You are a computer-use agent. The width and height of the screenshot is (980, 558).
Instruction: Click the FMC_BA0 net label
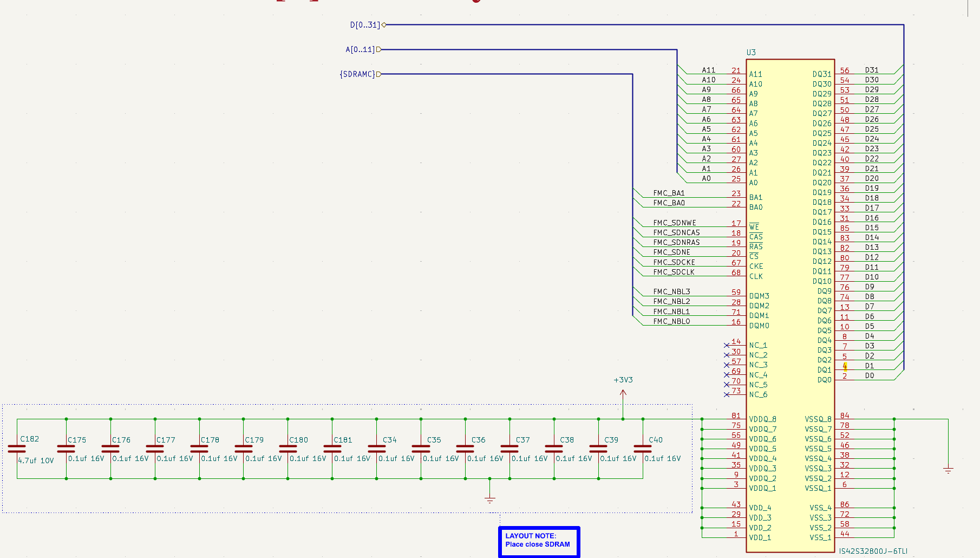[670, 203]
